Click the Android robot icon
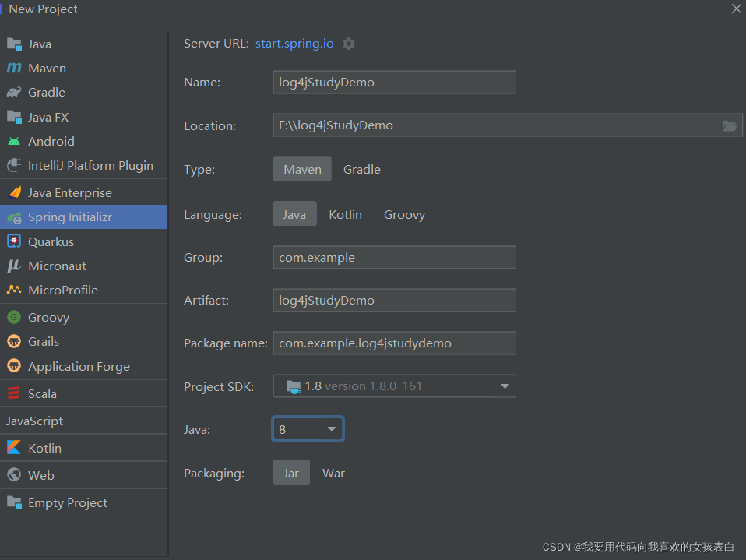 tap(14, 141)
